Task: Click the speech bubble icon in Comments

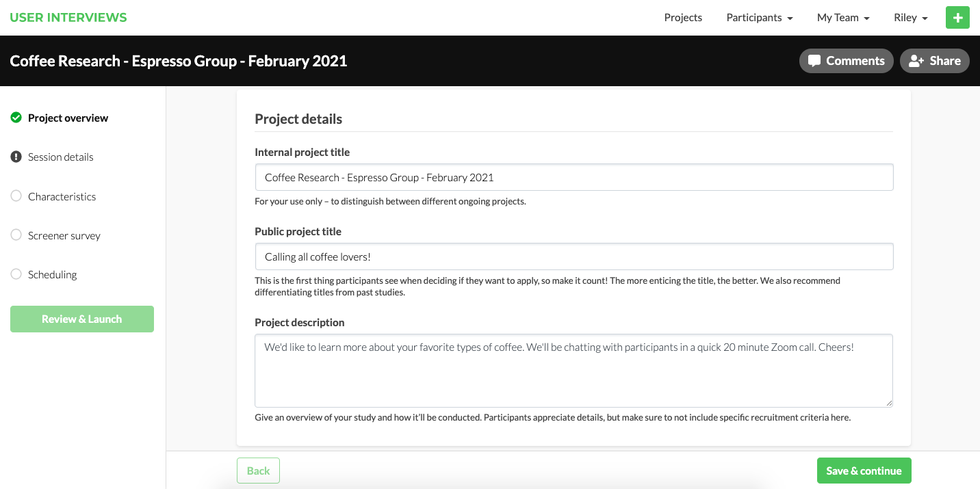Action: click(814, 61)
